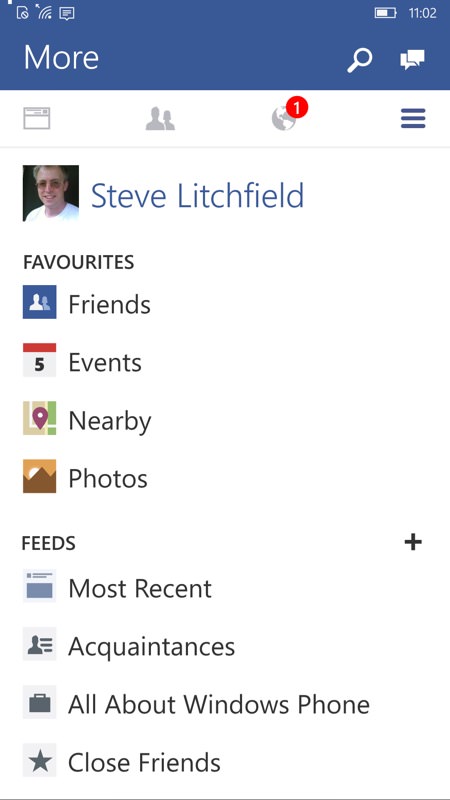Choose the Nearby text entry

pos(110,422)
